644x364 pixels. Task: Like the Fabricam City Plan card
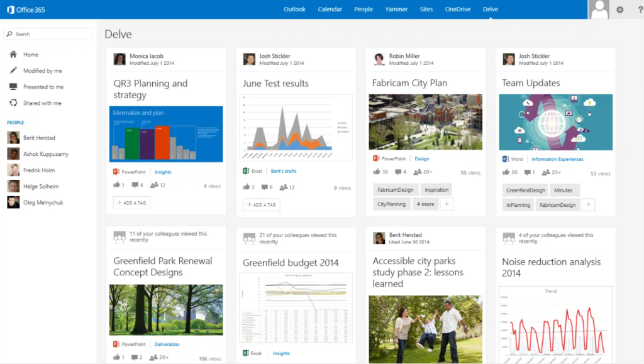click(x=376, y=172)
